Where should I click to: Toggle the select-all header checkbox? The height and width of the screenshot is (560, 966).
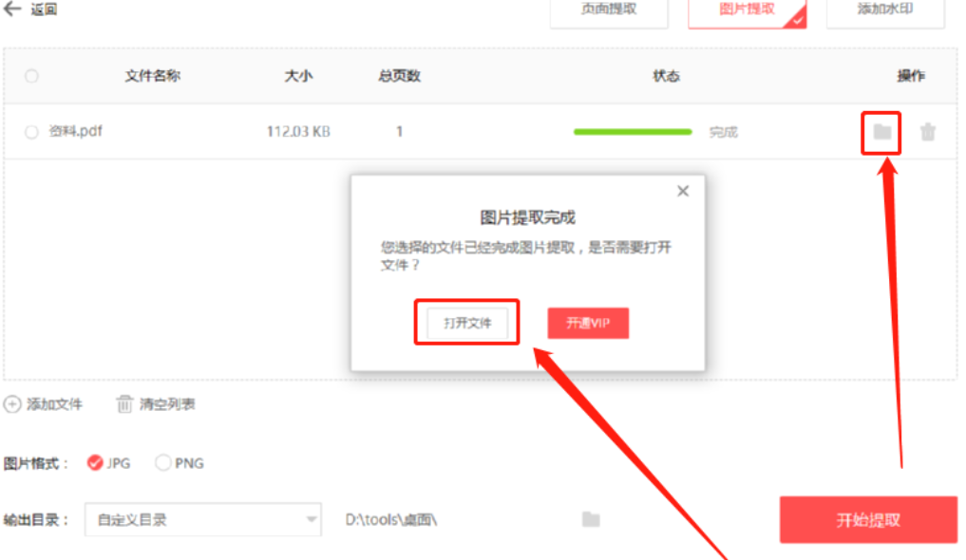point(31,76)
